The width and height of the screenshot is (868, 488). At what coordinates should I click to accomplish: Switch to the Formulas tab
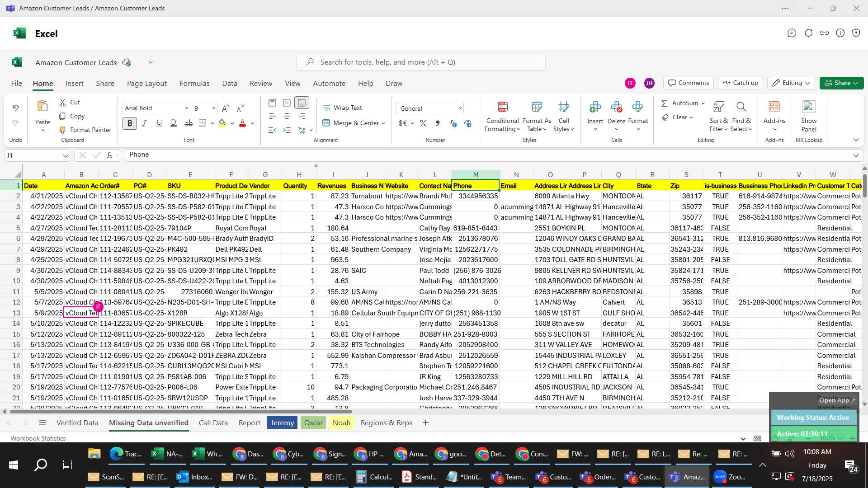194,84
